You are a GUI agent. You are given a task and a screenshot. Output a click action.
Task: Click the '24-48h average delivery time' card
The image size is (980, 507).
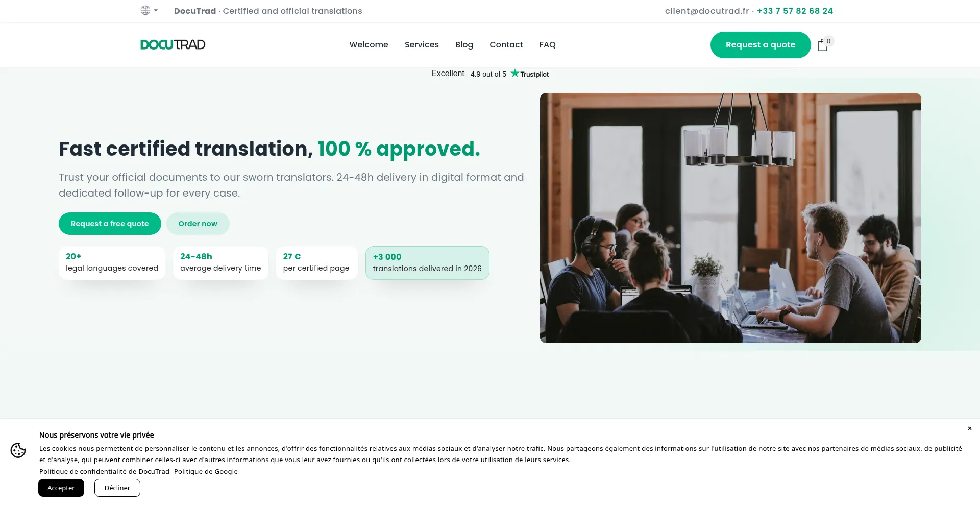(220, 262)
